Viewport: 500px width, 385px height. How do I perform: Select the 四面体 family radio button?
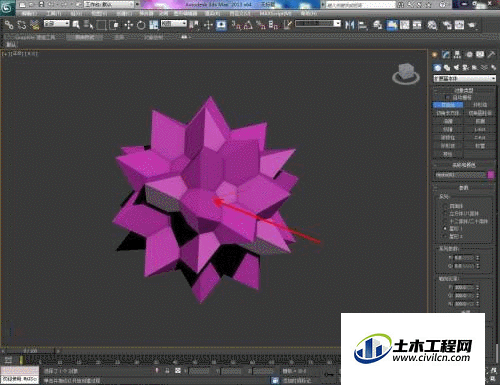445,206
